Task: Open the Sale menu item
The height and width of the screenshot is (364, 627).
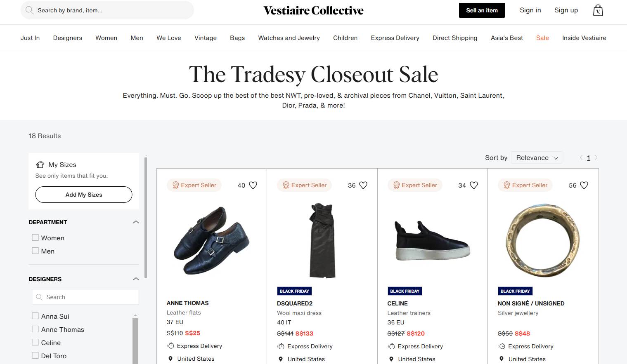Action: click(x=542, y=38)
